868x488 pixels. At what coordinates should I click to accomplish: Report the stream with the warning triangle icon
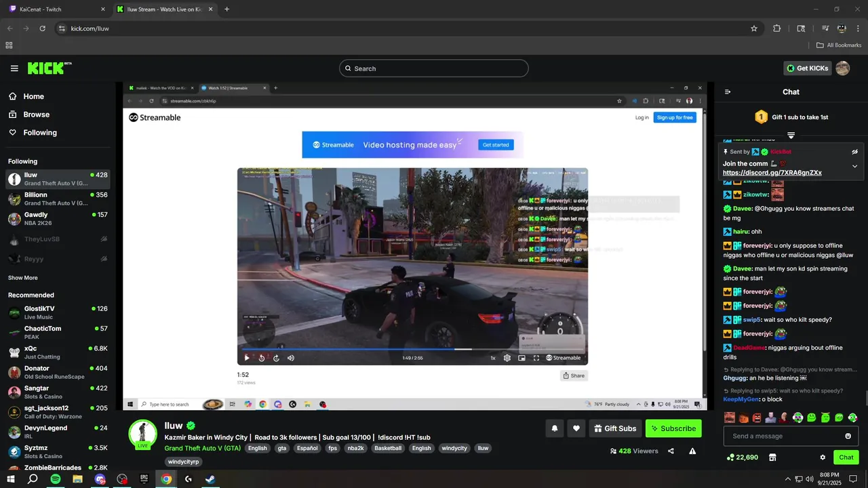pyautogui.click(x=692, y=451)
